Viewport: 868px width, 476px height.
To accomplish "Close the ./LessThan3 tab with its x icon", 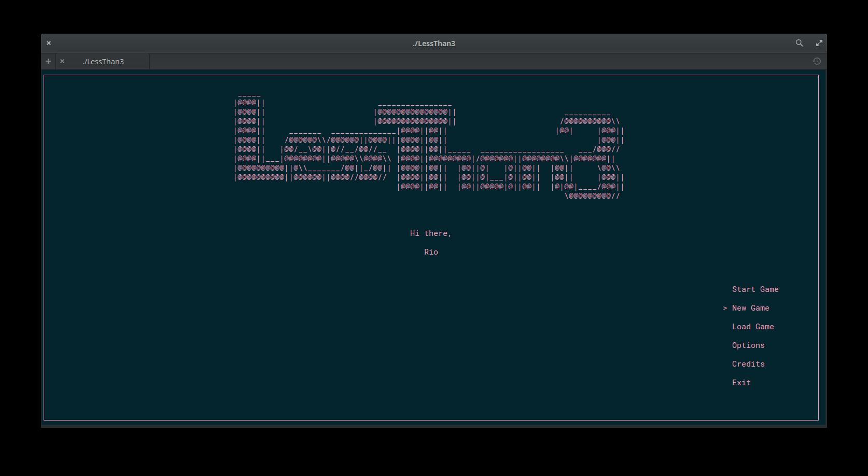I will click(62, 61).
